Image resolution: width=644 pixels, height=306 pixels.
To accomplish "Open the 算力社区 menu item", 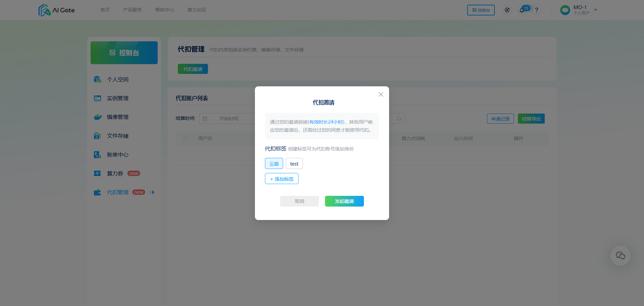I will [197, 10].
